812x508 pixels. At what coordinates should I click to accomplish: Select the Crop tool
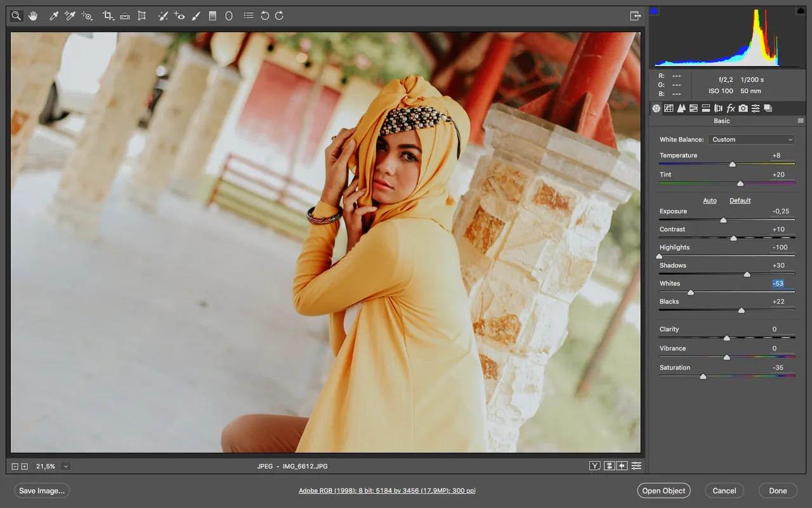pyautogui.click(x=108, y=15)
